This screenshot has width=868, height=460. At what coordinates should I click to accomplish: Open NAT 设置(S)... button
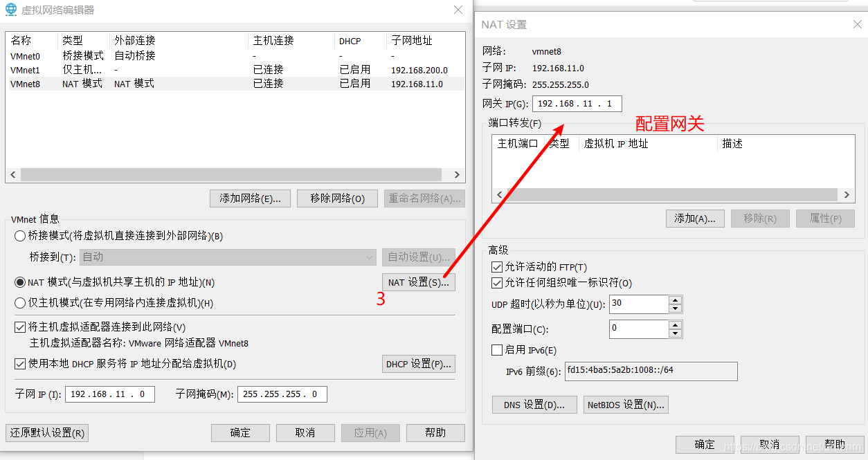point(419,282)
